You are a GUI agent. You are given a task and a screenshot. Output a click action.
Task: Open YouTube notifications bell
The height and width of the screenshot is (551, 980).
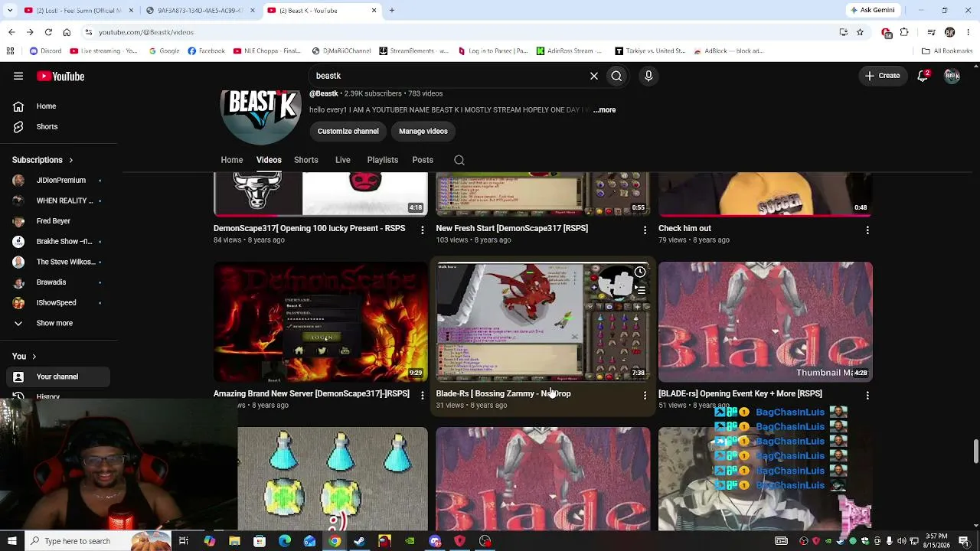coord(923,76)
